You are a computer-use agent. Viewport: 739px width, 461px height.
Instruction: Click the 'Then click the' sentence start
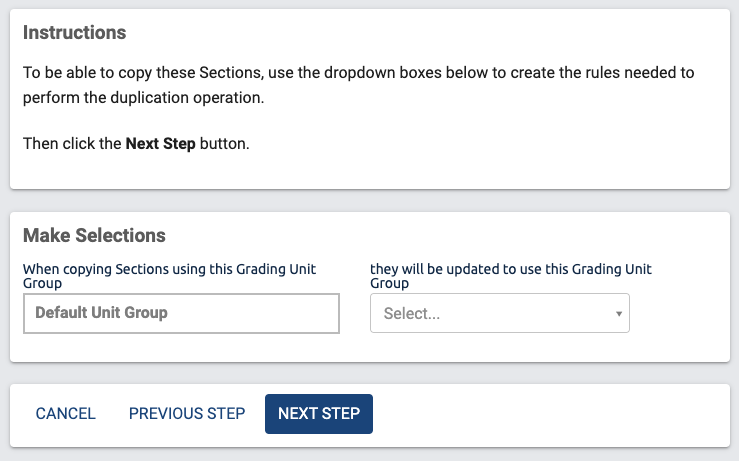point(72,143)
